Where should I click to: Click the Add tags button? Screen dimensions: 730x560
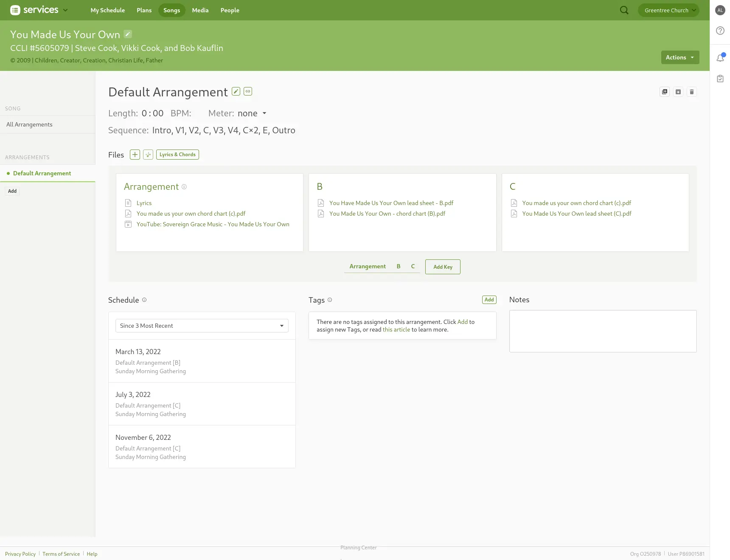point(489,300)
